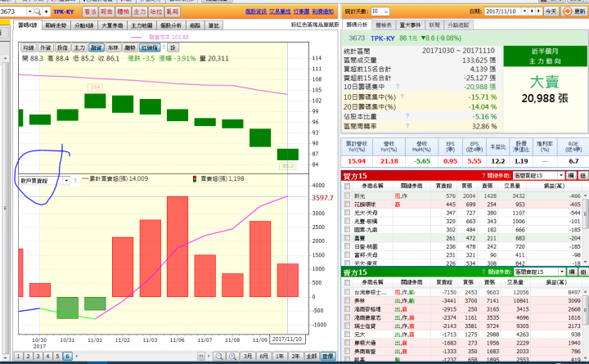Viewport: 589px width, 364px height.
Task: Open the date picker dropdown arrow
Action: 524,11
